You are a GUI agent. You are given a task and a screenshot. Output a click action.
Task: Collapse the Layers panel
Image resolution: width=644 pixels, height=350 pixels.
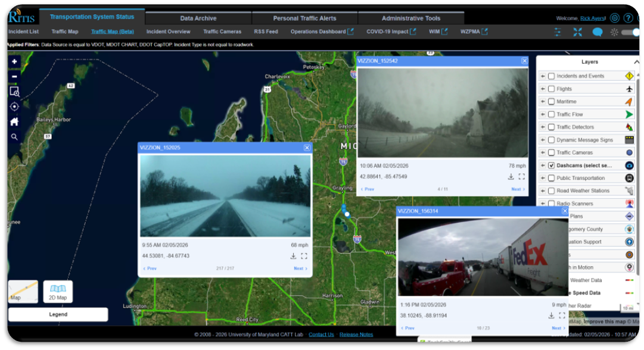[x=636, y=62]
